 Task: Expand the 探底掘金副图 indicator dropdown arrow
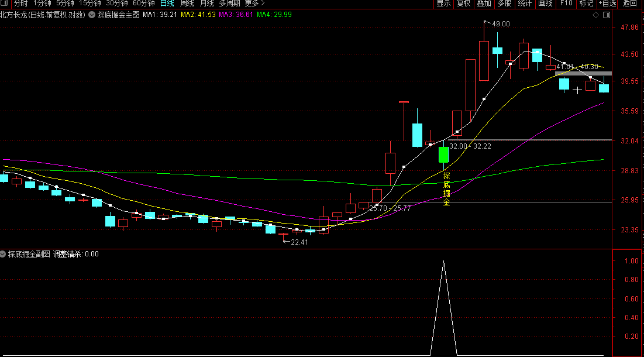(x=3, y=254)
